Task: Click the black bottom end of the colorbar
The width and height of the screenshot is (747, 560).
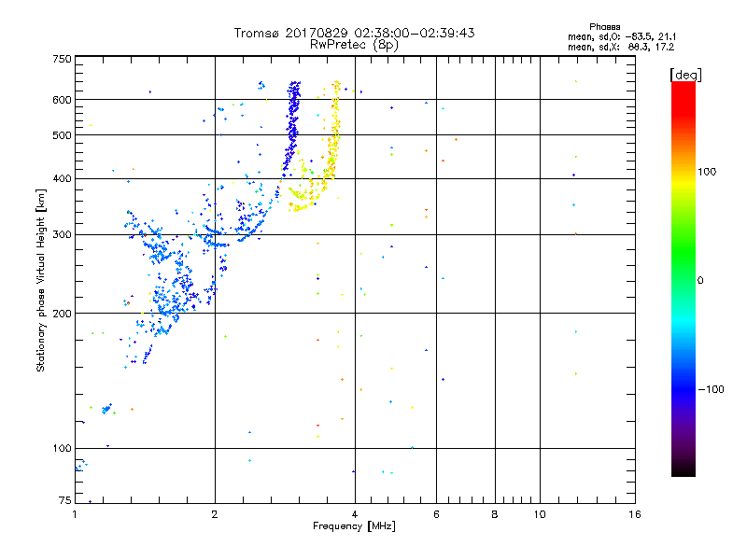Action: tap(684, 470)
